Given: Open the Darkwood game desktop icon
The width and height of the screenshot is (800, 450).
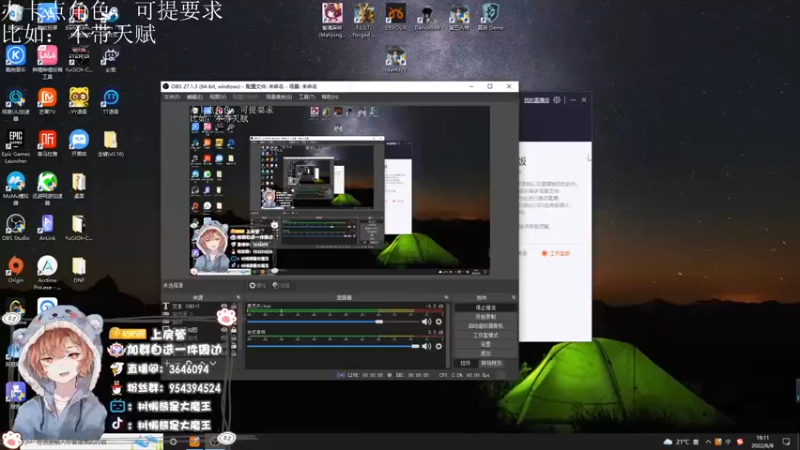Looking at the screenshot, I should pos(427,17).
